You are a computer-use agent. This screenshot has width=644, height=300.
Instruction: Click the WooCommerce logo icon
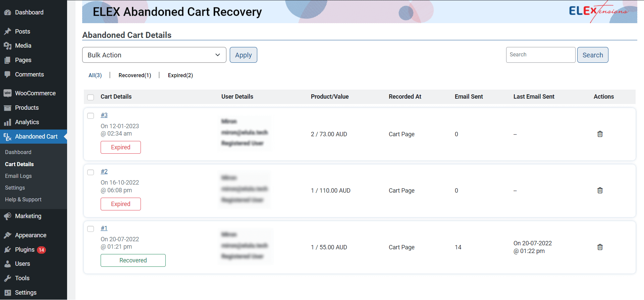[x=7, y=93]
